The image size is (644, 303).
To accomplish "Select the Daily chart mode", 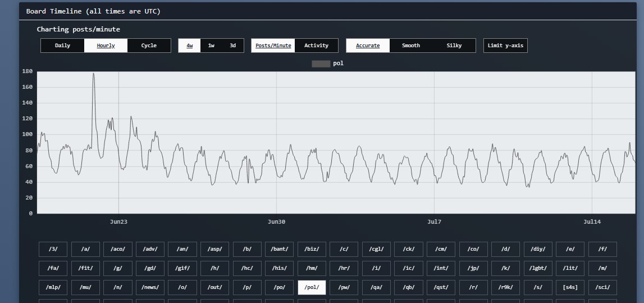I will 62,46.
